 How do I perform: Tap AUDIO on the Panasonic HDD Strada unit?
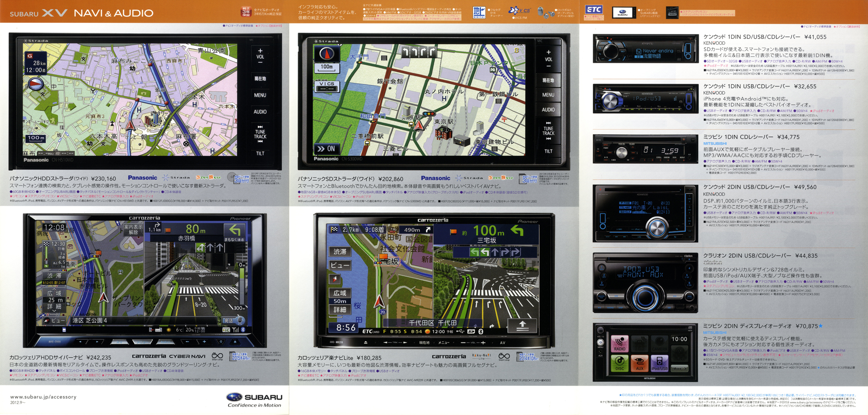(x=260, y=112)
